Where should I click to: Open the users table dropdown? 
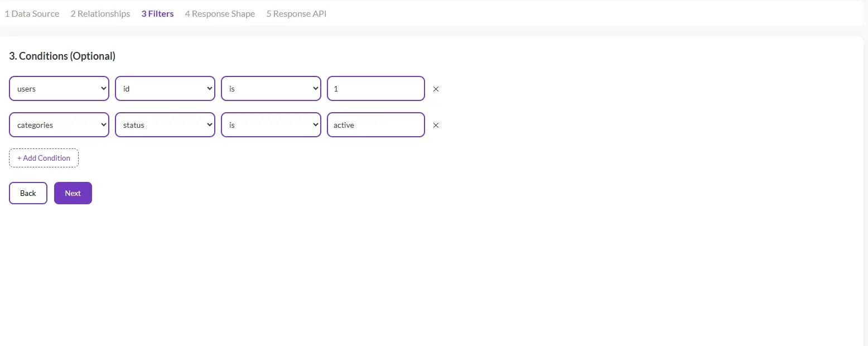(x=59, y=89)
